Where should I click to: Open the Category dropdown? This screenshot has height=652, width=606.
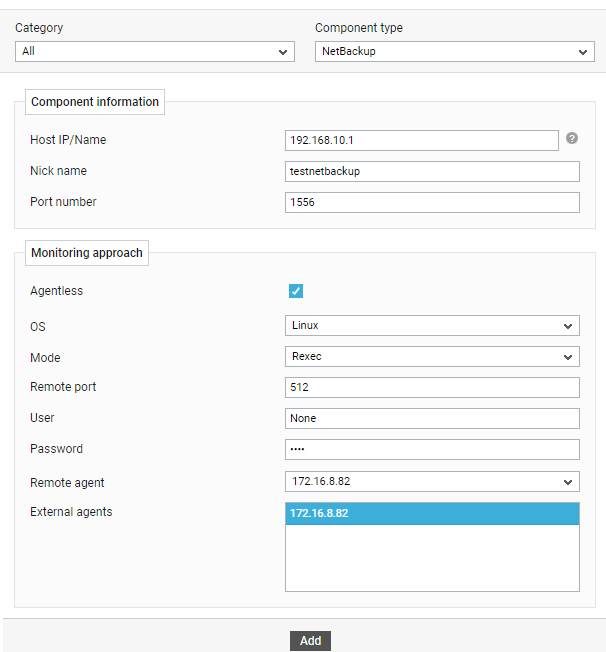click(155, 52)
